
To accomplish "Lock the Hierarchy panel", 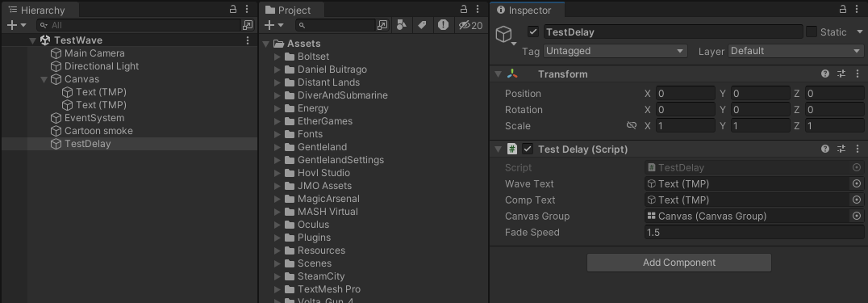I will (233, 10).
